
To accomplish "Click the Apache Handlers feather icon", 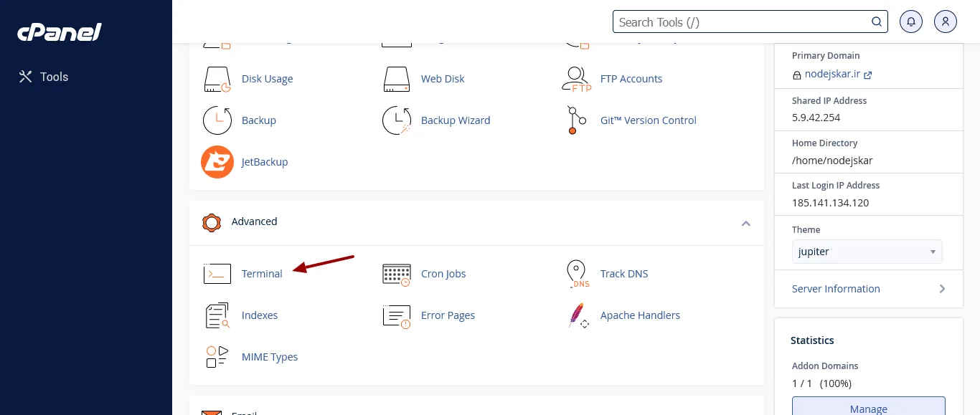I will coord(577,315).
